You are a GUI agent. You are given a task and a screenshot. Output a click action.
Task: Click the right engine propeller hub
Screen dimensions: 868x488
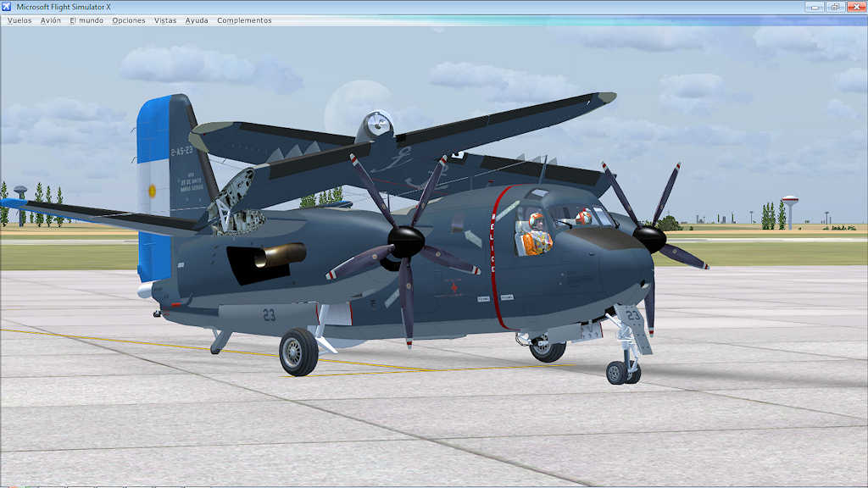coord(650,239)
